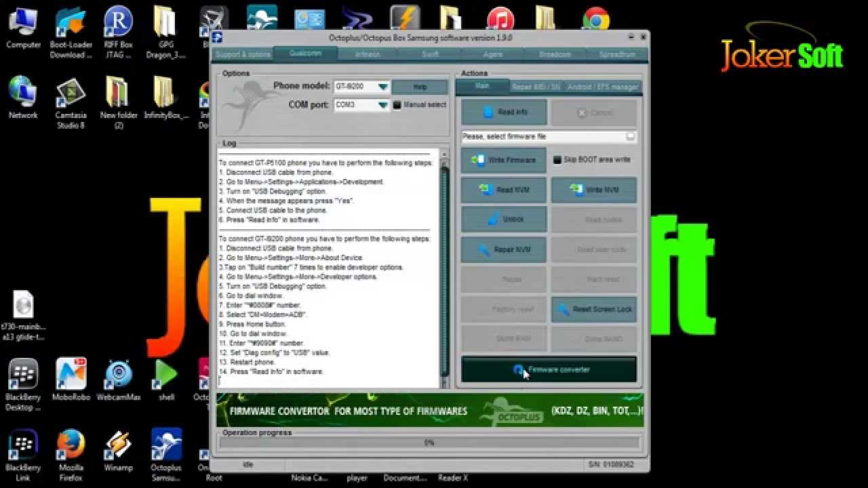Switch to Support & options tab
The image size is (868, 488).
[x=242, y=54]
